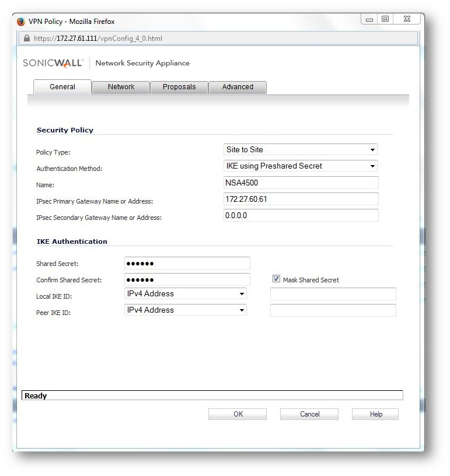
Task: Click the Name field containing NSA4500
Action: pyautogui.click(x=301, y=183)
